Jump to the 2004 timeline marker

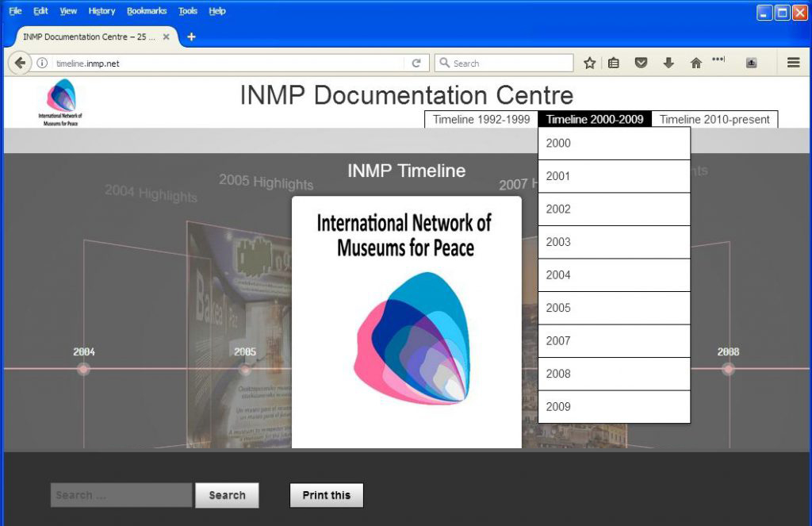[x=83, y=369]
